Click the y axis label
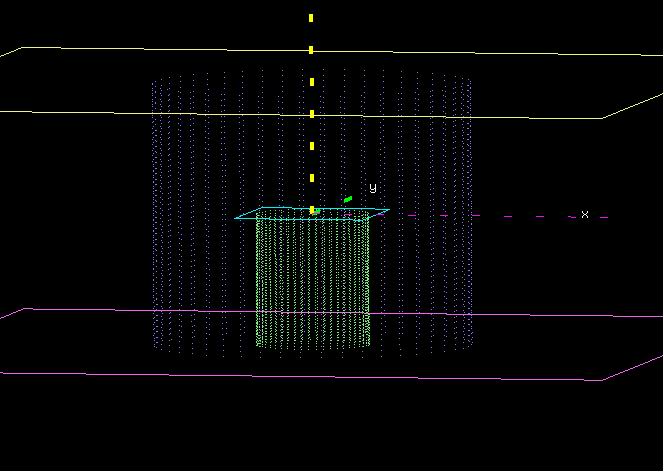 pos(373,187)
